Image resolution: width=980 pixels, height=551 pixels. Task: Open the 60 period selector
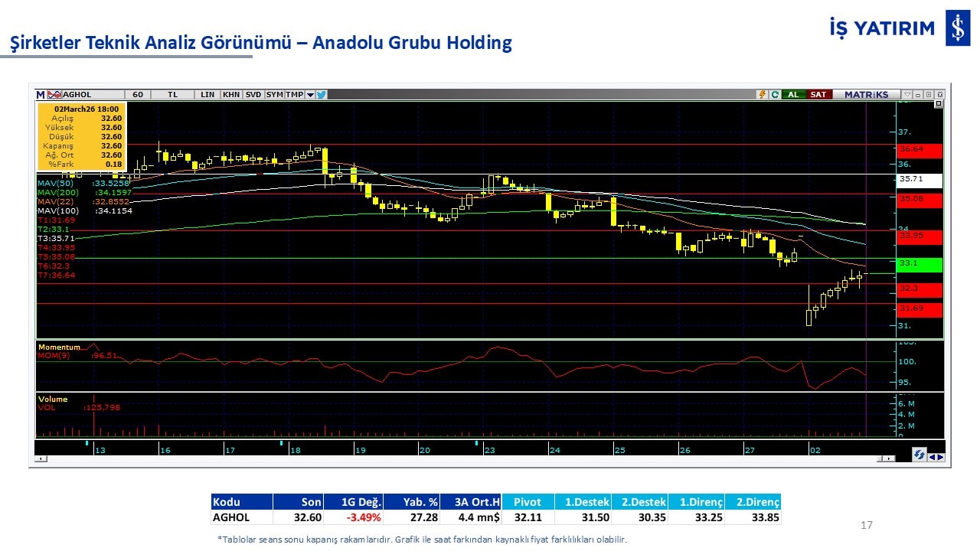point(138,95)
